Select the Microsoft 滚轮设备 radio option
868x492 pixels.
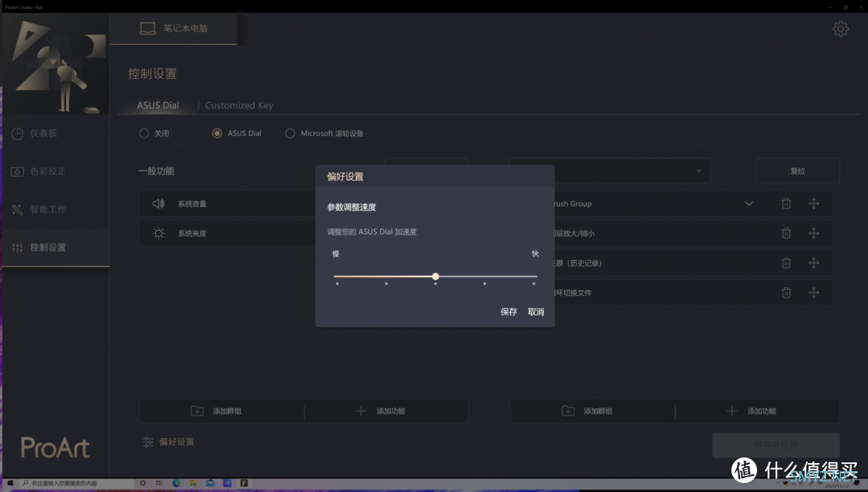tap(290, 133)
